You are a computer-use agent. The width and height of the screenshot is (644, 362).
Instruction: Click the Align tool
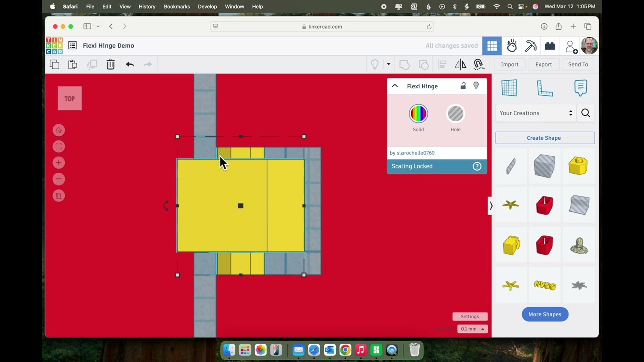pyautogui.click(x=442, y=64)
